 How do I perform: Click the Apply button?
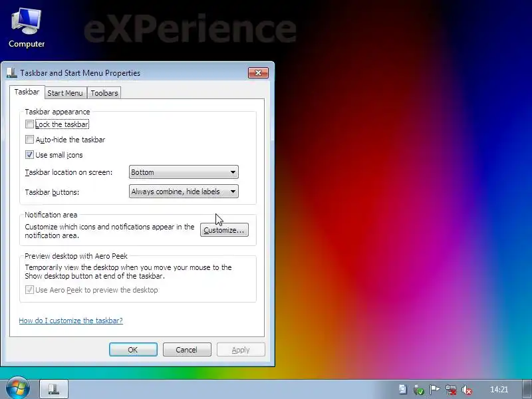241,350
